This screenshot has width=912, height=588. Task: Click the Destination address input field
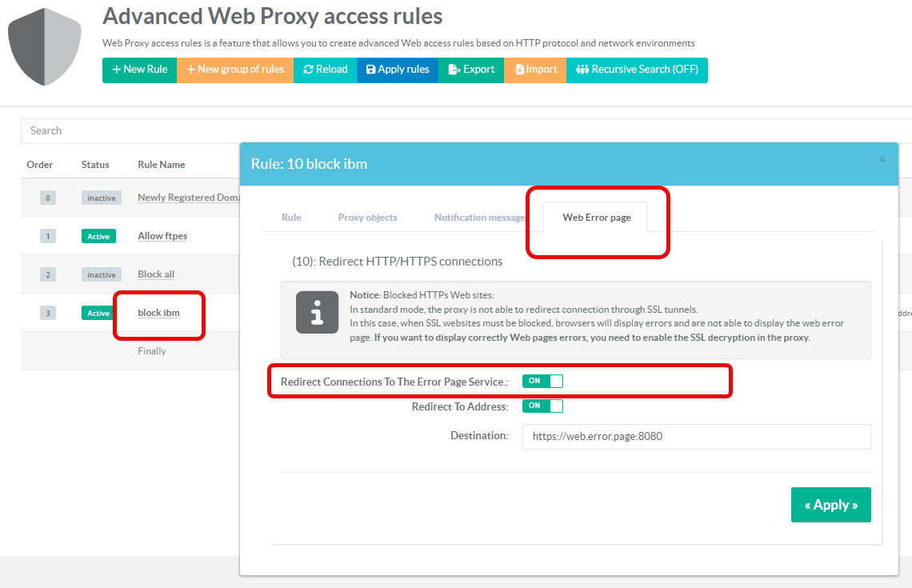[695, 437]
